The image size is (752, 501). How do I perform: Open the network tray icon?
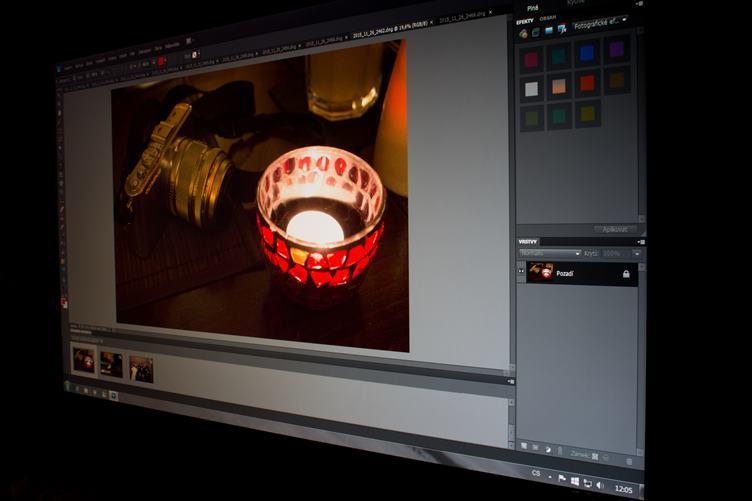pyautogui.click(x=588, y=484)
